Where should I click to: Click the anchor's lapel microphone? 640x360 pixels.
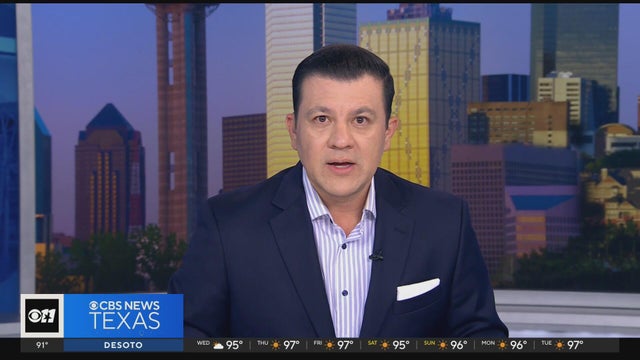click(x=376, y=256)
